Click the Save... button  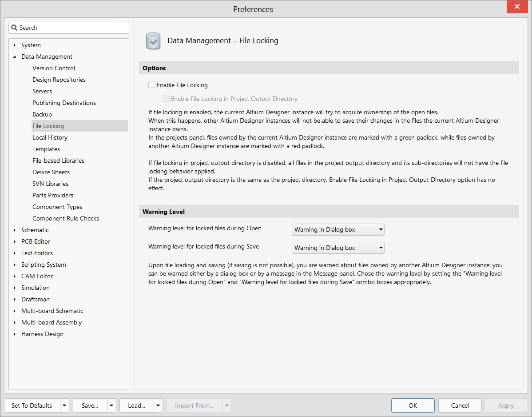(x=90, y=405)
